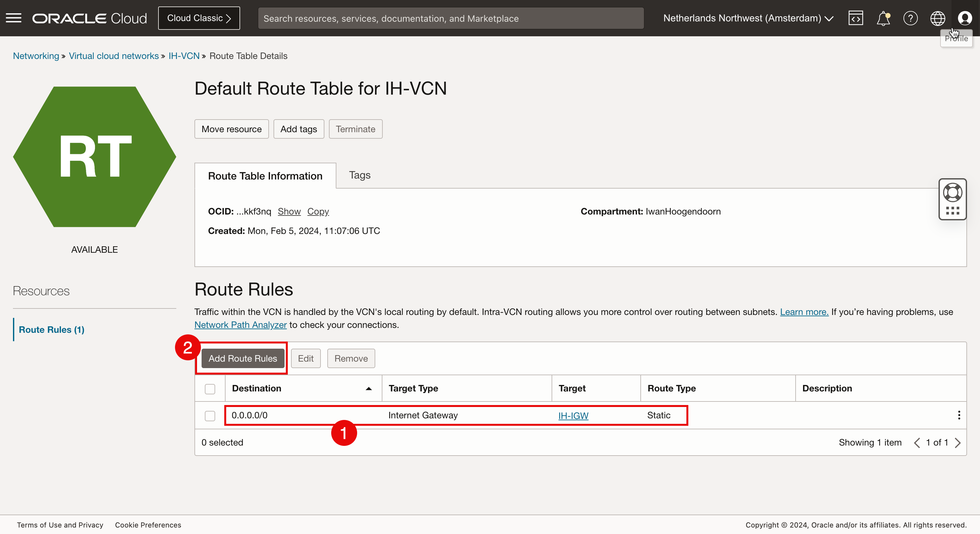Click the search resources input field
The height and width of the screenshot is (534, 980).
pos(450,18)
